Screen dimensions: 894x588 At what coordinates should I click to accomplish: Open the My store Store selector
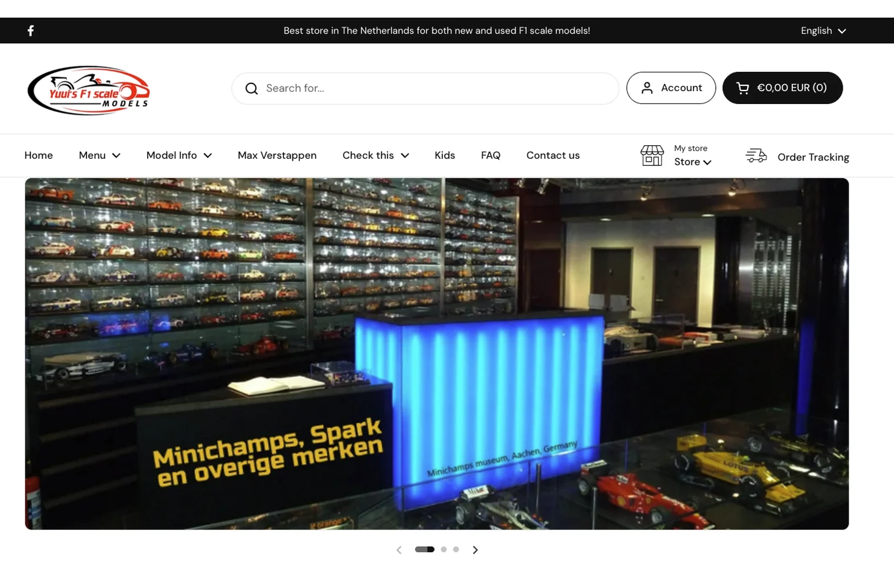[x=693, y=162]
